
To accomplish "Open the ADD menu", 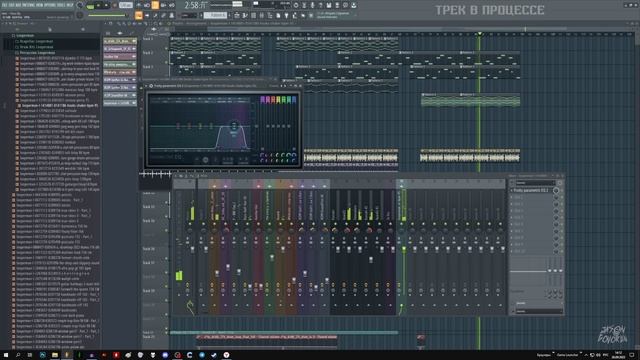I will (x=18, y=5).
